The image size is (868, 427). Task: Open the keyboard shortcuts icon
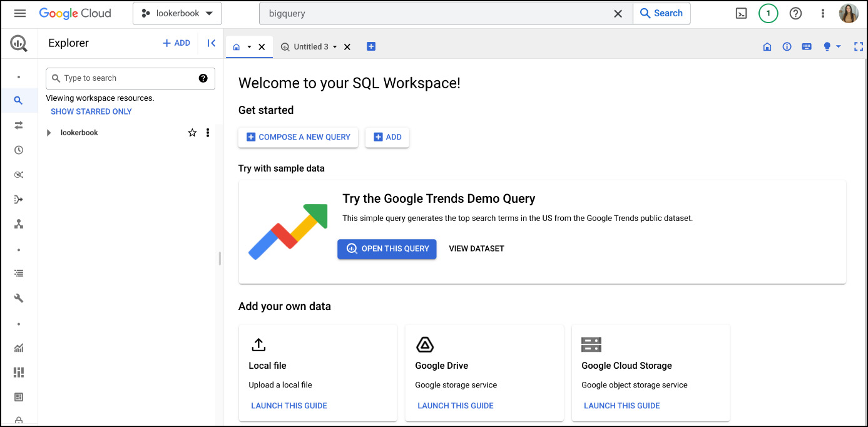(807, 46)
